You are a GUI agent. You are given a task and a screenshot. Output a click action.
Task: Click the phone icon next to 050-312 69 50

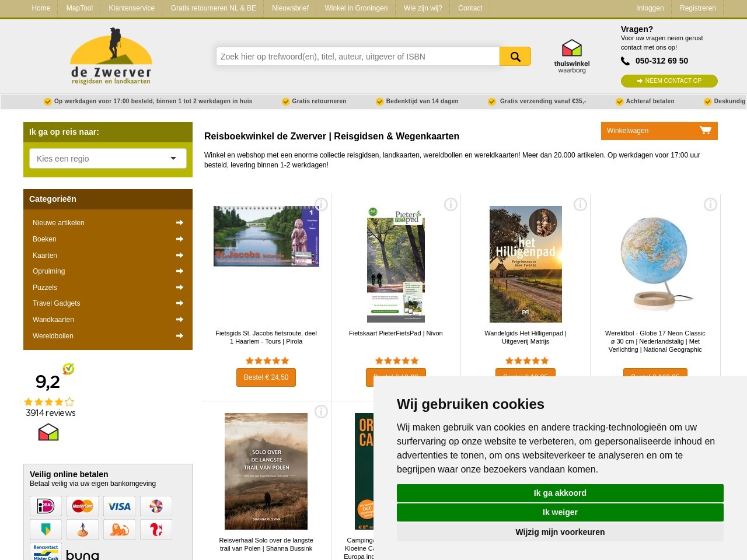625,61
